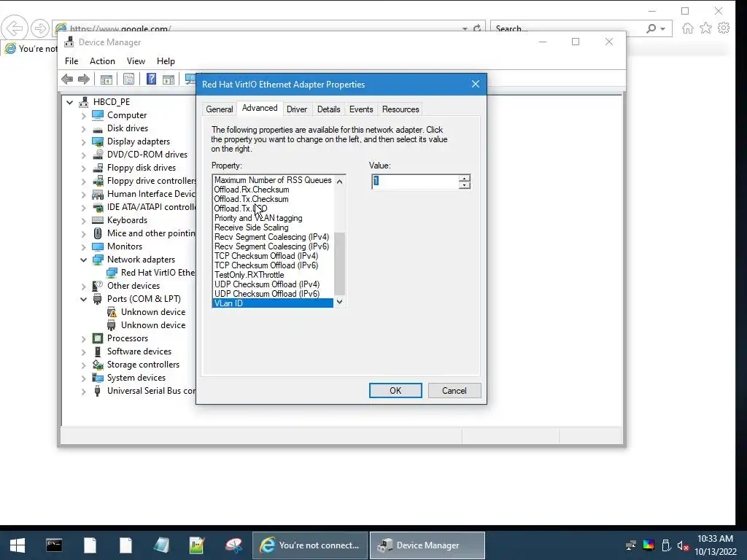The image size is (747, 560).
Task: Switch to Internet Explorer taskbar button
Action: pos(310,545)
